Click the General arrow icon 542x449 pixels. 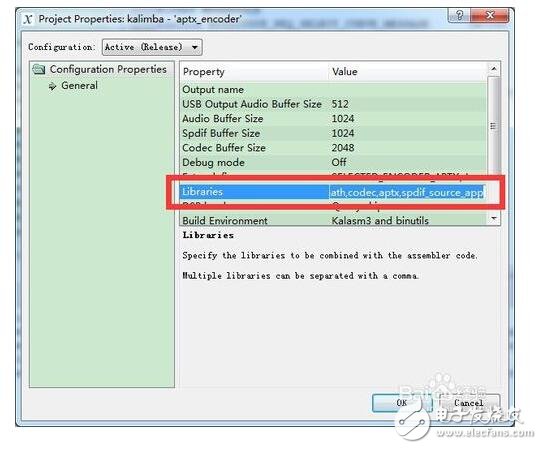(x=52, y=86)
